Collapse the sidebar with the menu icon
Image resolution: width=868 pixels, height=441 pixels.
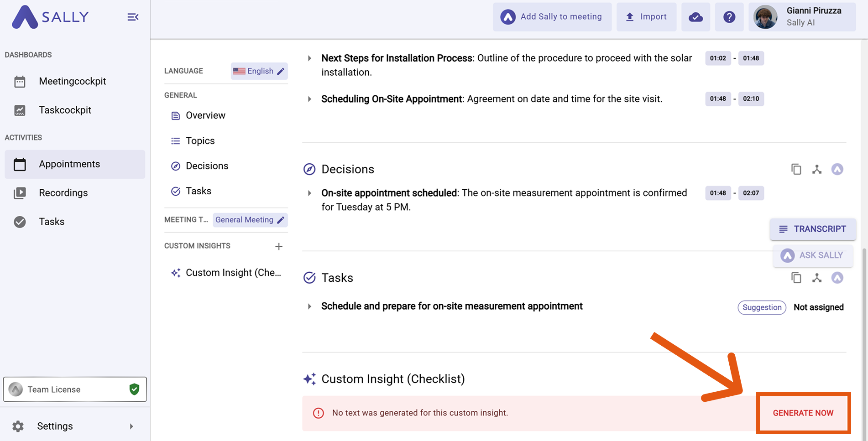[133, 17]
